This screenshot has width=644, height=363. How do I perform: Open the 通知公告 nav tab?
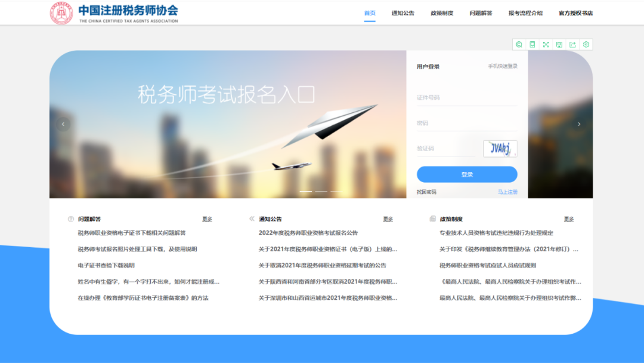[403, 13]
